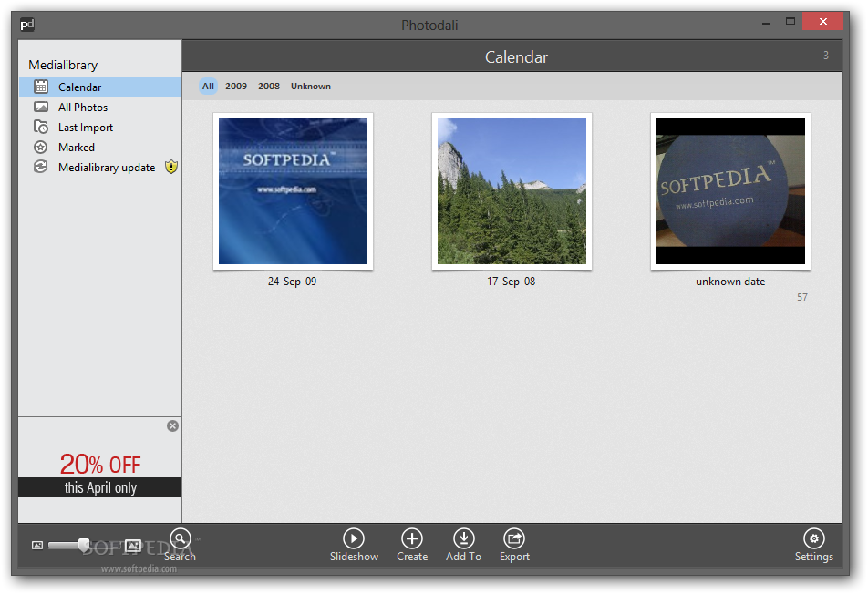Minimize the Photodali window
The height and width of the screenshot is (594, 868).
click(x=766, y=23)
